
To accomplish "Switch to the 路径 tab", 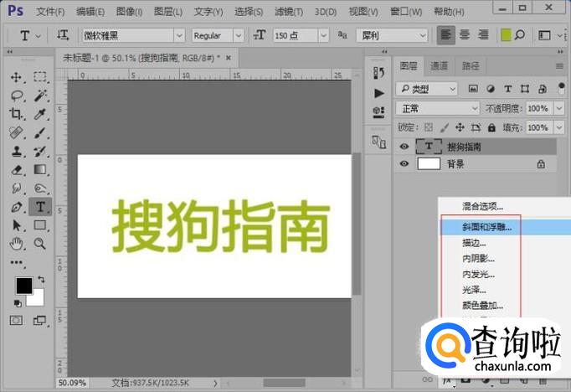I will (471, 66).
